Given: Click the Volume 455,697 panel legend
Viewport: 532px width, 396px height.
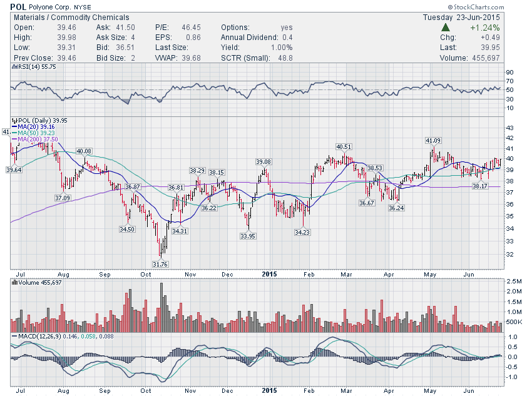Looking at the screenshot, I should click(40, 282).
